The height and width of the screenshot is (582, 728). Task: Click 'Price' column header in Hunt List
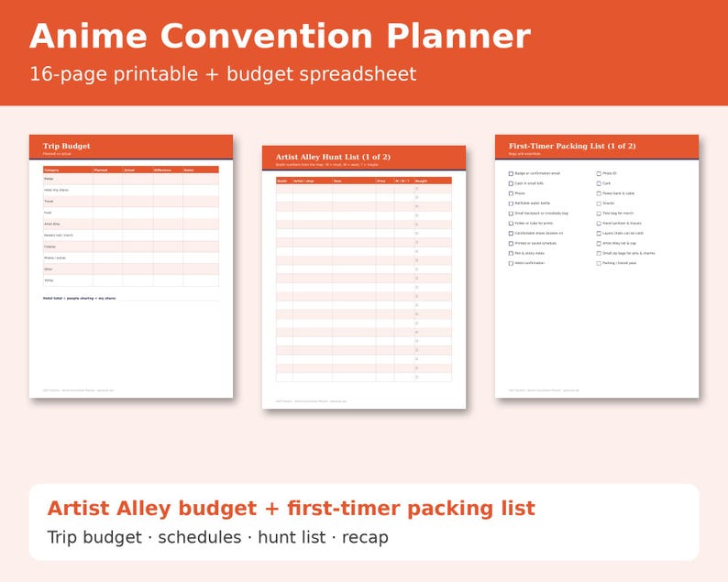coord(385,181)
